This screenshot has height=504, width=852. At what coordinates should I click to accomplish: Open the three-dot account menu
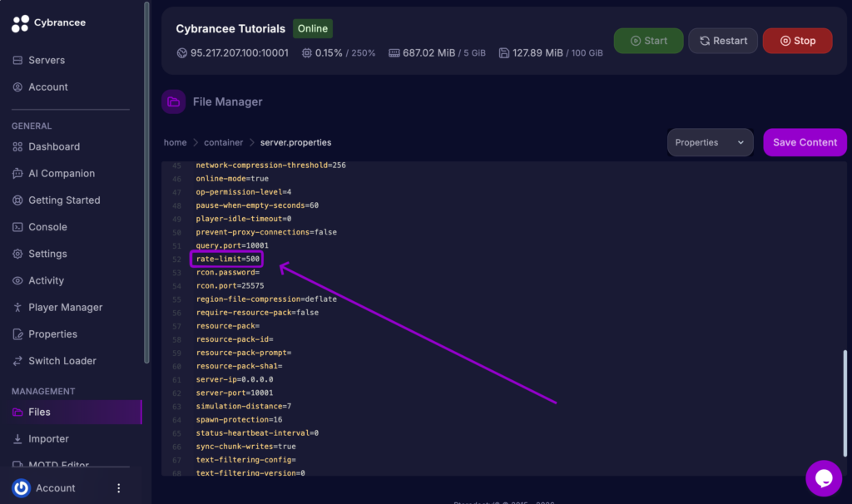118,488
